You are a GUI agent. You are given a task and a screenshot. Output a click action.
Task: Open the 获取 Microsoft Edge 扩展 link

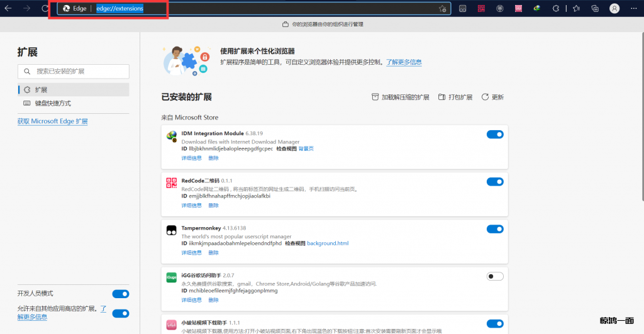pos(53,121)
